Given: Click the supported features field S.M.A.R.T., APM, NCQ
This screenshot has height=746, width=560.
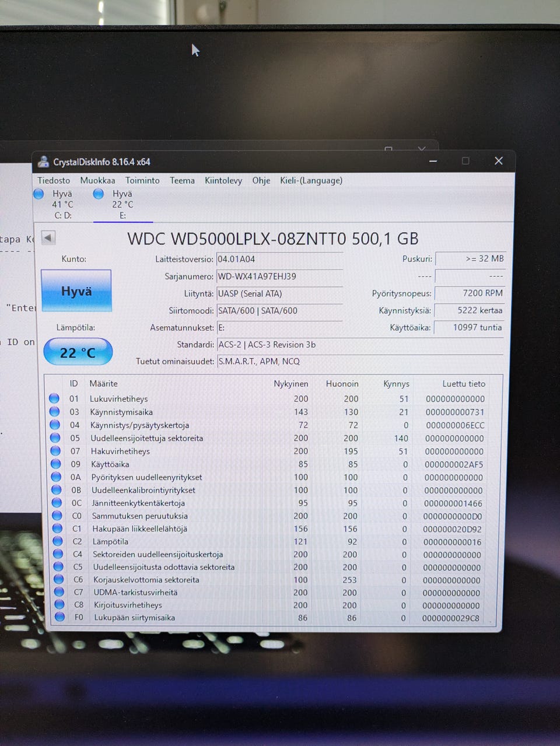Looking at the screenshot, I should coord(360,362).
